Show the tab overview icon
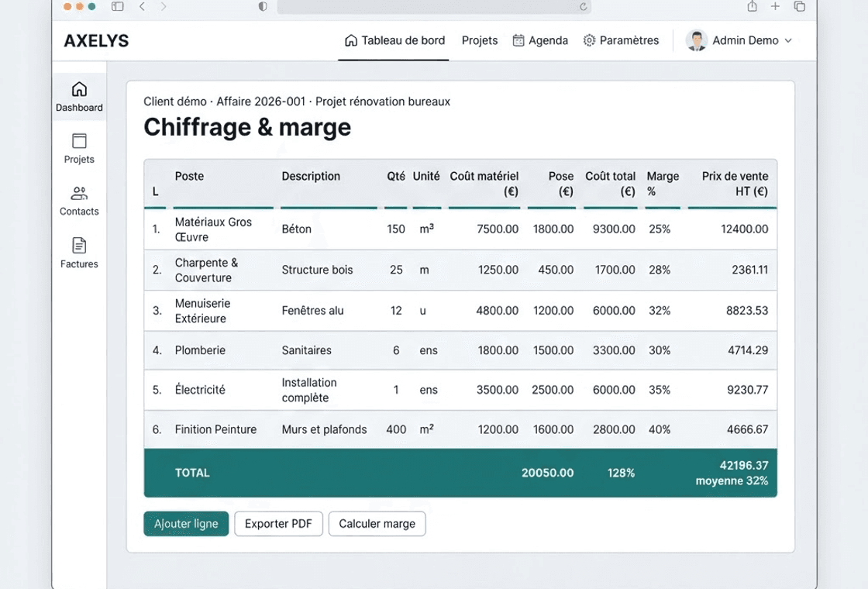Screen dimensions: 868x589 tap(799, 6)
